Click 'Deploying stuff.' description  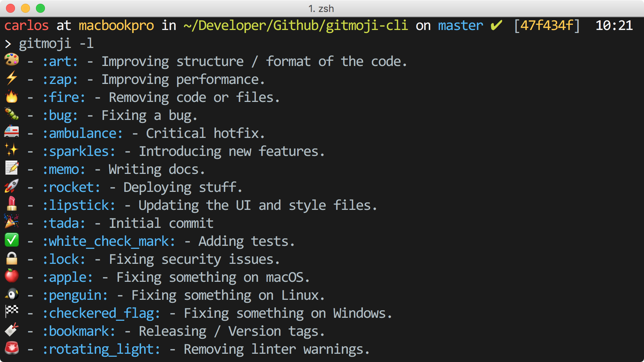pyautogui.click(x=183, y=187)
